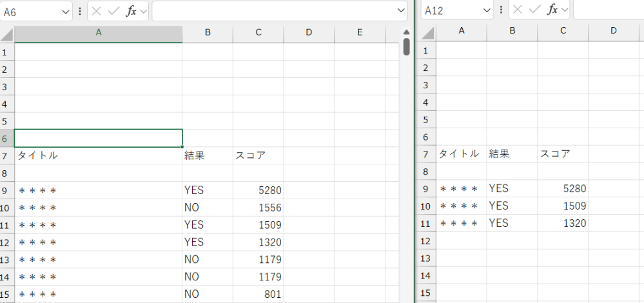Select row 10 header in the left worksheet
Screen dimensions: 644x303
pos(6,208)
